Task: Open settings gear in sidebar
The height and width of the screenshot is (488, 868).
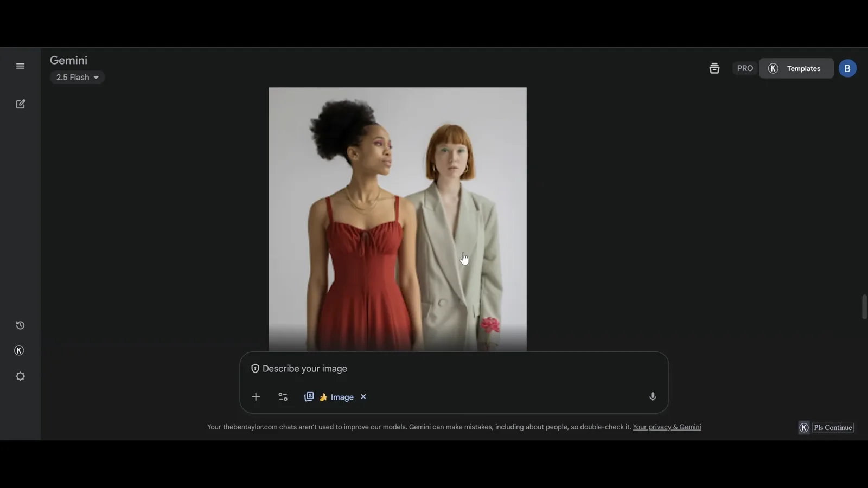Action: (20, 376)
